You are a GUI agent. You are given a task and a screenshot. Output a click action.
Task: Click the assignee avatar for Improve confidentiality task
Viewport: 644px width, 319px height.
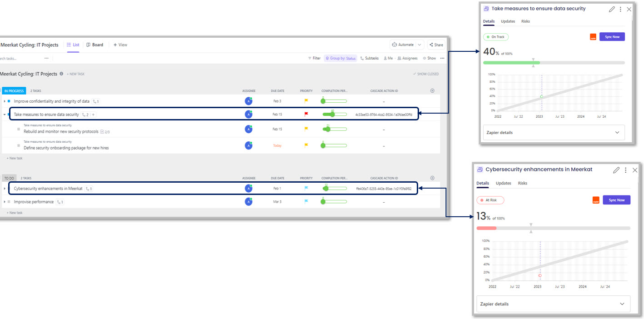pyautogui.click(x=249, y=101)
